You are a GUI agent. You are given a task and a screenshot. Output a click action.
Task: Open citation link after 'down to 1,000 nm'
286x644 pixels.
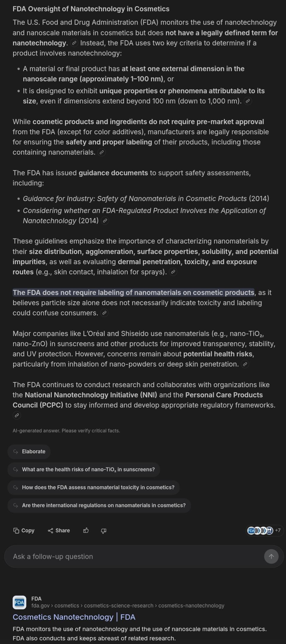click(247, 101)
